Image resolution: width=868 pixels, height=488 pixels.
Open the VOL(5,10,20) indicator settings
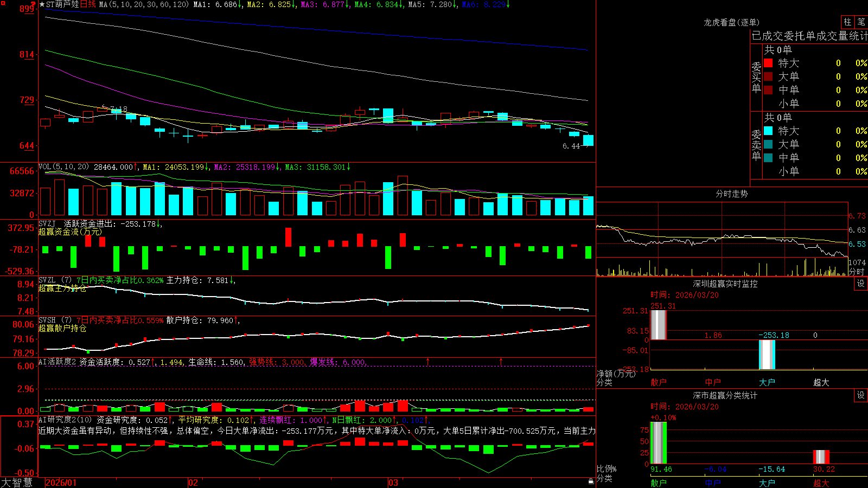point(63,167)
